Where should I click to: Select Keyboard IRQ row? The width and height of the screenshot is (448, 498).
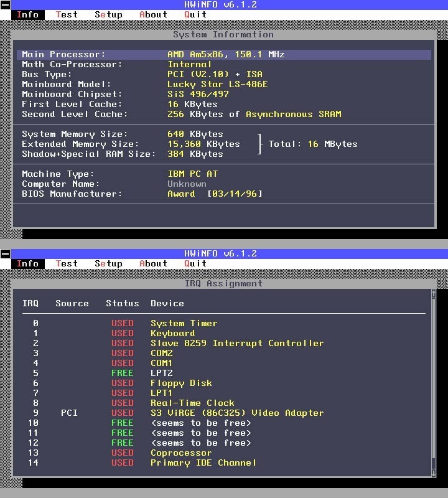(x=224, y=334)
